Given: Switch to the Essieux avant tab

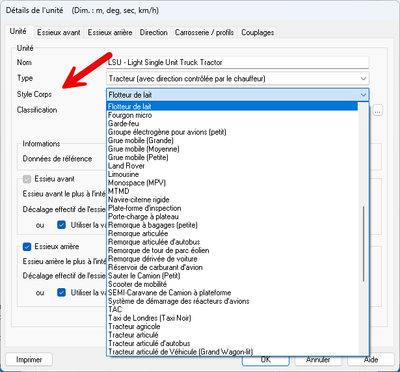Looking at the screenshot, I should pyautogui.click(x=59, y=32).
